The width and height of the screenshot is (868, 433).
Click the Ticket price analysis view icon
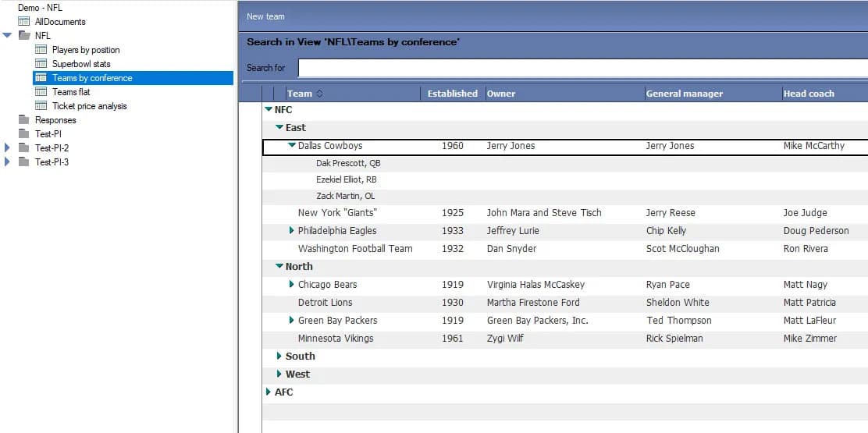[41, 105]
